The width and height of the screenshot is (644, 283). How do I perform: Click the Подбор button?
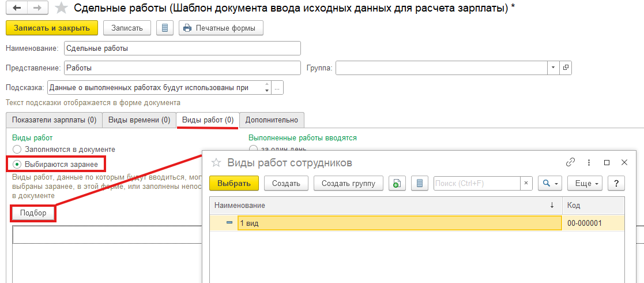(33, 213)
